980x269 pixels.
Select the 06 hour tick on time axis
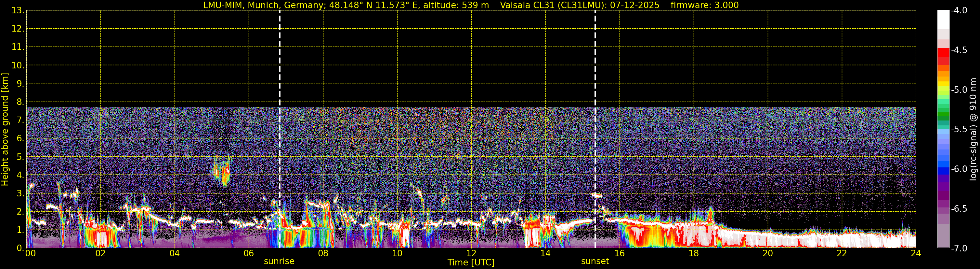point(249,253)
